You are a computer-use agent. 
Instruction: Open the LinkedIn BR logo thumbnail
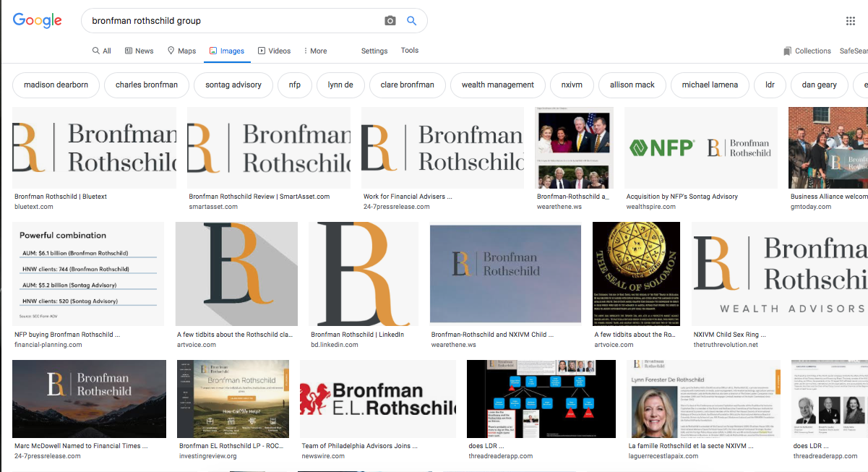[364, 274]
